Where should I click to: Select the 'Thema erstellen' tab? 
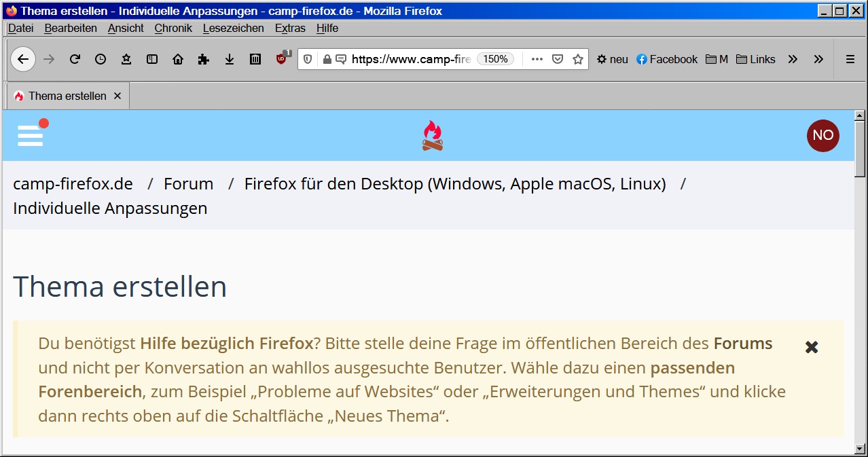[x=68, y=96]
